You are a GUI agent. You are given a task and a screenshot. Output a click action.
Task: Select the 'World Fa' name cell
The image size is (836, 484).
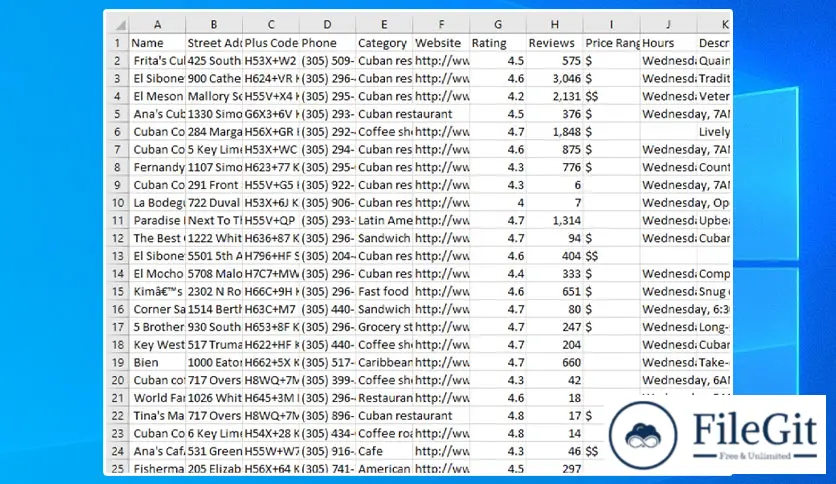click(157, 398)
